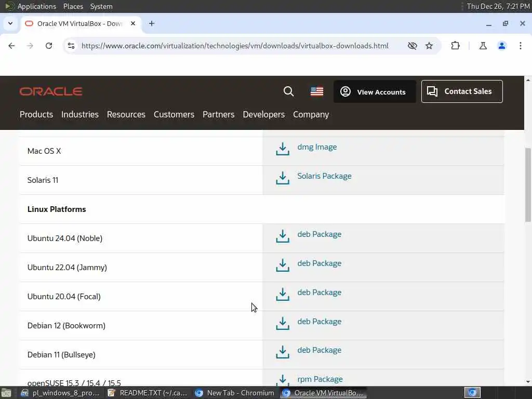Go back with browser back arrow
532x399 pixels.
point(11,46)
